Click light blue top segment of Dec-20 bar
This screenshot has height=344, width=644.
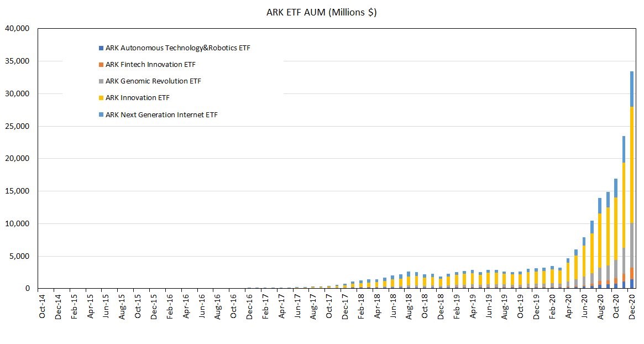coord(631,88)
